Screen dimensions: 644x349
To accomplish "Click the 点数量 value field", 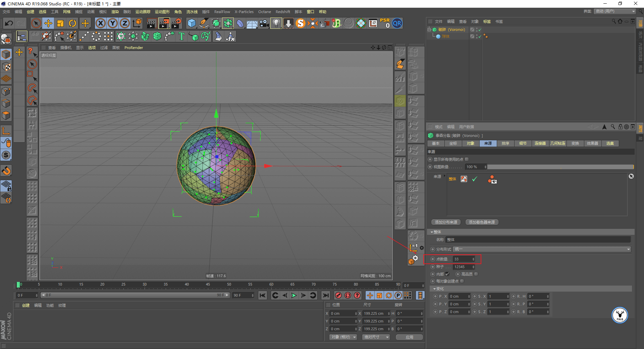I will click(x=464, y=259).
